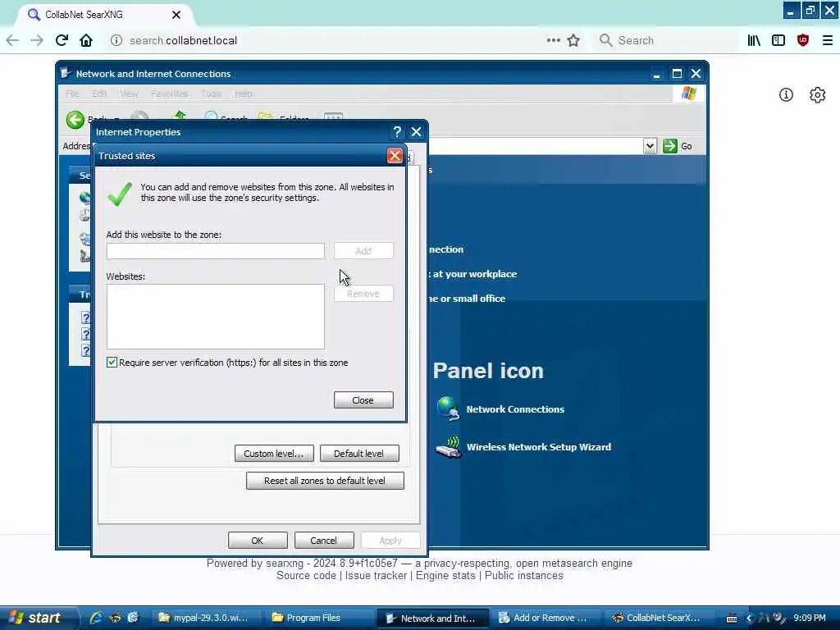Image resolution: width=840 pixels, height=630 pixels.
Task: Open the Edit menu in Network window
Action: point(99,94)
